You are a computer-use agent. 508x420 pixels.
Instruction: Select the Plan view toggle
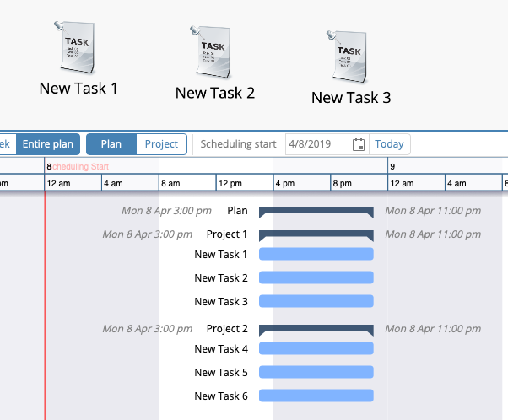(111, 144)
